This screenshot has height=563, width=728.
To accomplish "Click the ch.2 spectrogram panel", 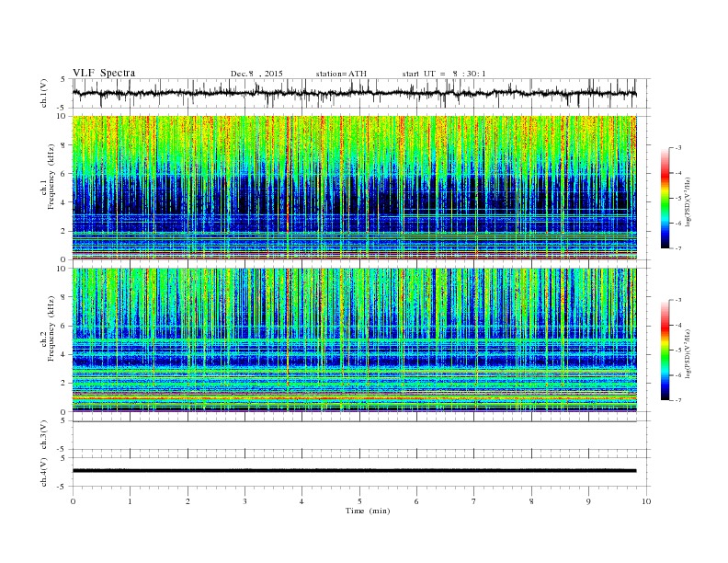I will [x=355, y=340].
